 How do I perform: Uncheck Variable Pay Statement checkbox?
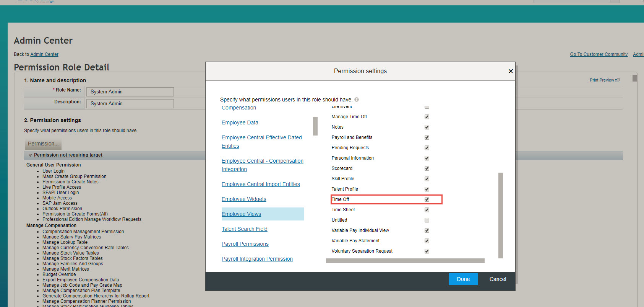pyautogui.click(x=427, y=241)
